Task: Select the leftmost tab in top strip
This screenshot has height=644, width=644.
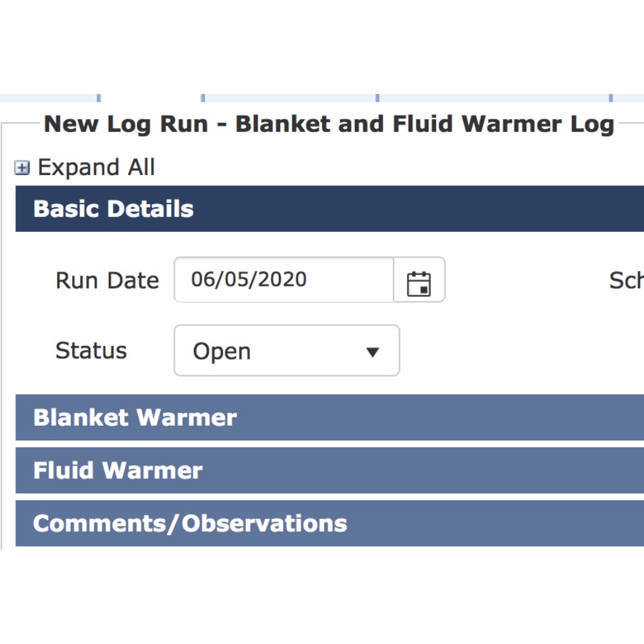Action: point(48,97)
